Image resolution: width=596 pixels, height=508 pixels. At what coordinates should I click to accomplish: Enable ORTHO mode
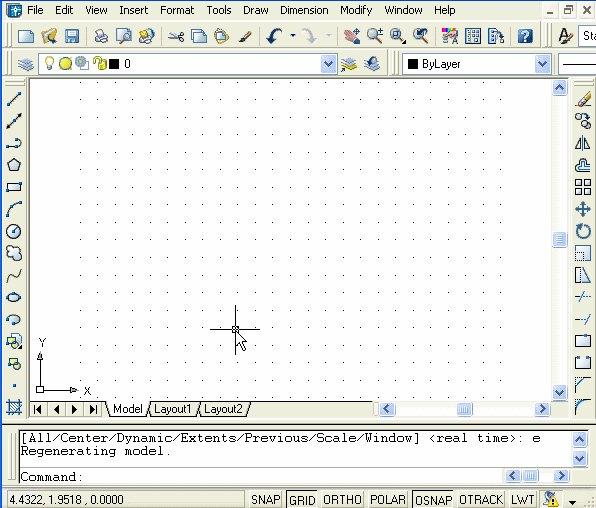342,499
